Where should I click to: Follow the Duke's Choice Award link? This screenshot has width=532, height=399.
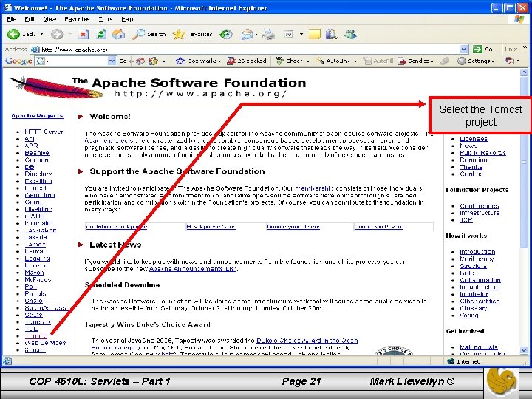[307, 341]
